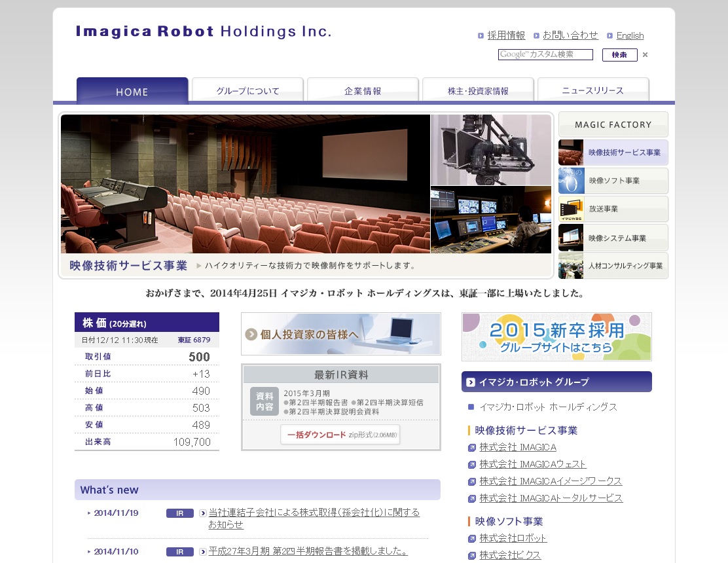The image size is (728, 563).
Task: Click the IR badge for 2014/11/19 news
Action: [x=180, y=513]
